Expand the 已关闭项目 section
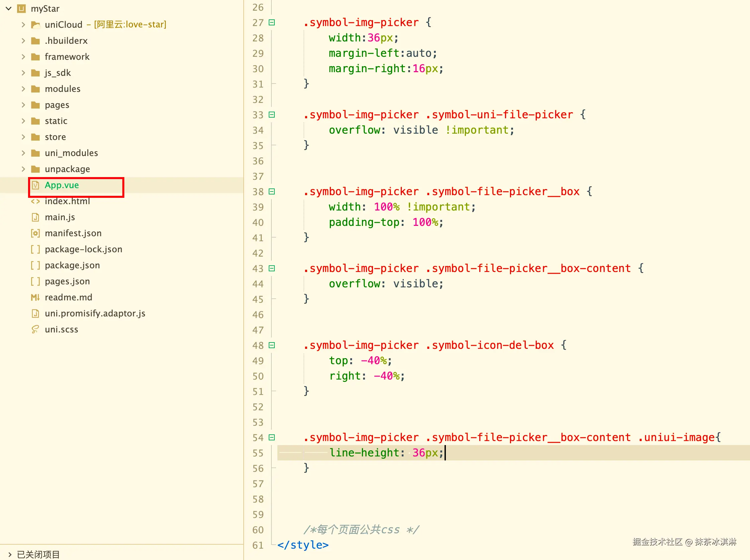The width and height of the screenshot is (750, 560). (x=10, y=555)
